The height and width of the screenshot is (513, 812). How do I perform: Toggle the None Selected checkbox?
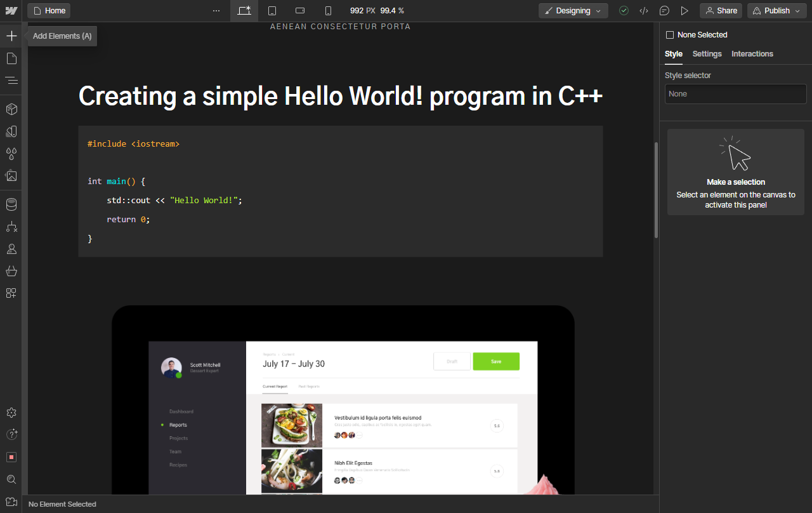click(670, 35)
